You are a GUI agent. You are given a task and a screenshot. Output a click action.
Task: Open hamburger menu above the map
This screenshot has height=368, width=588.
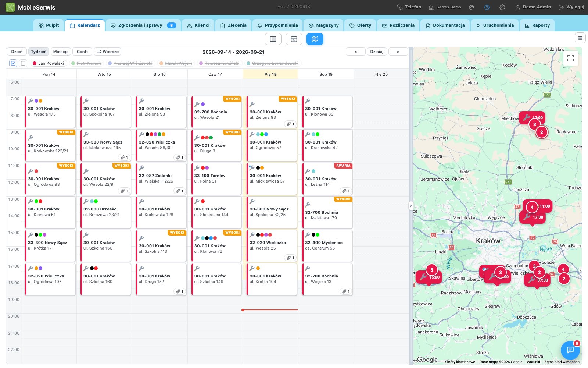[580, 38]
